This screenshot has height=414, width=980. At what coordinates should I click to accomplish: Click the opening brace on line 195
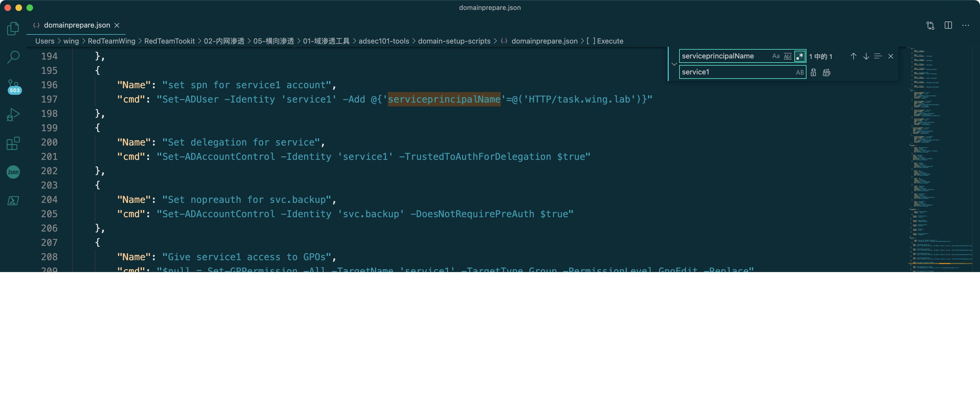(98, 71)
